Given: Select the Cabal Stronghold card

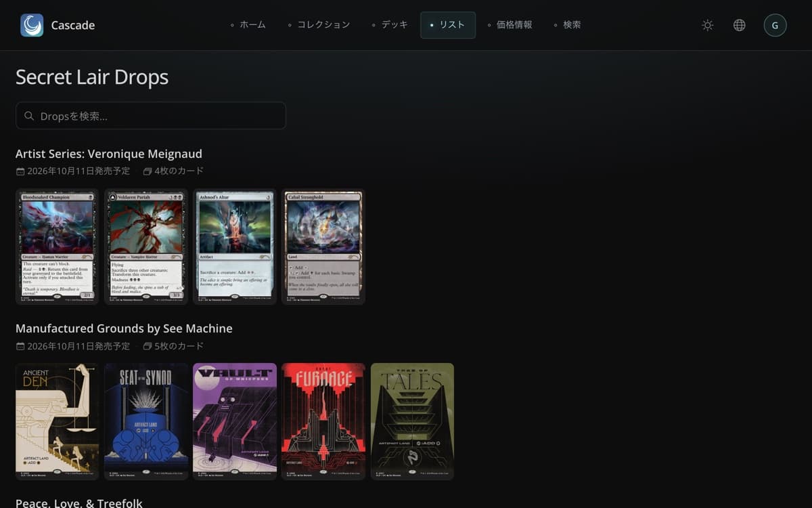Looking at the screenshot, I should pos(323,247).
